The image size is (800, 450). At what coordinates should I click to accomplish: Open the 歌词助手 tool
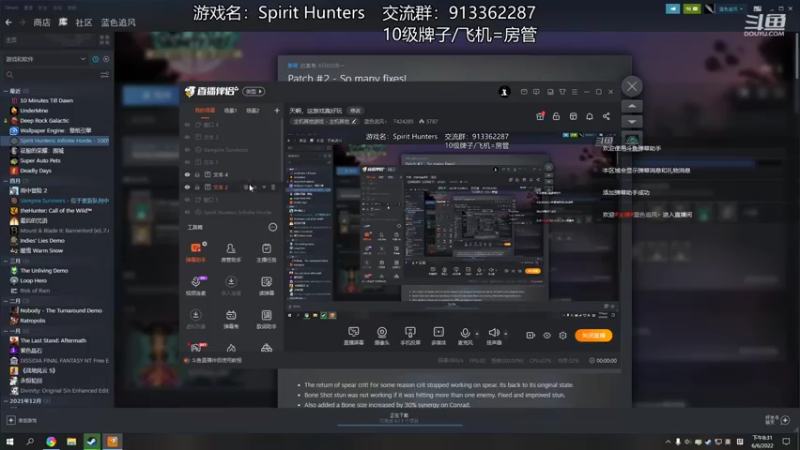point(266,318)
